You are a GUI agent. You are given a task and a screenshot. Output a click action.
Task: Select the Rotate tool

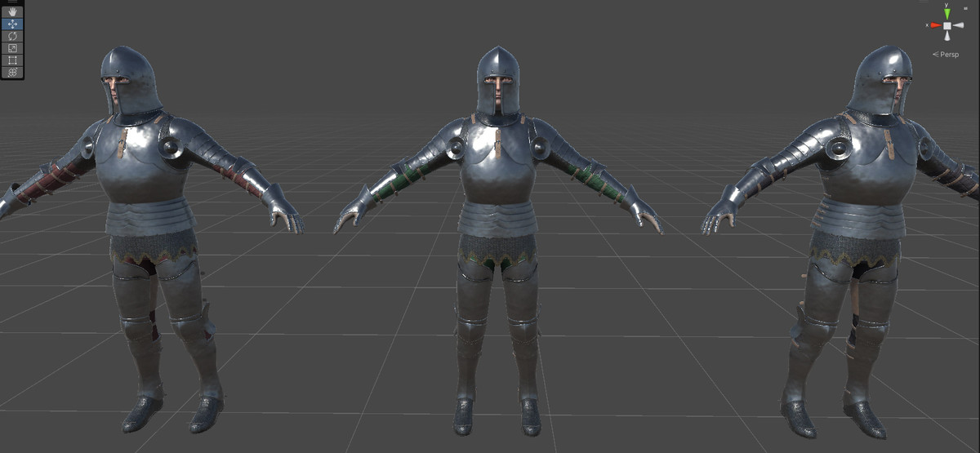point(12,36)
